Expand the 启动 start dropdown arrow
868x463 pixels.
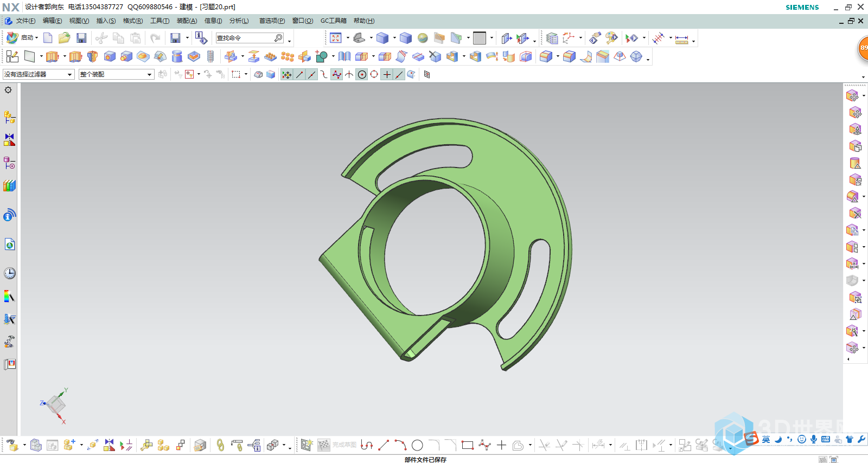tap(37, 38)
